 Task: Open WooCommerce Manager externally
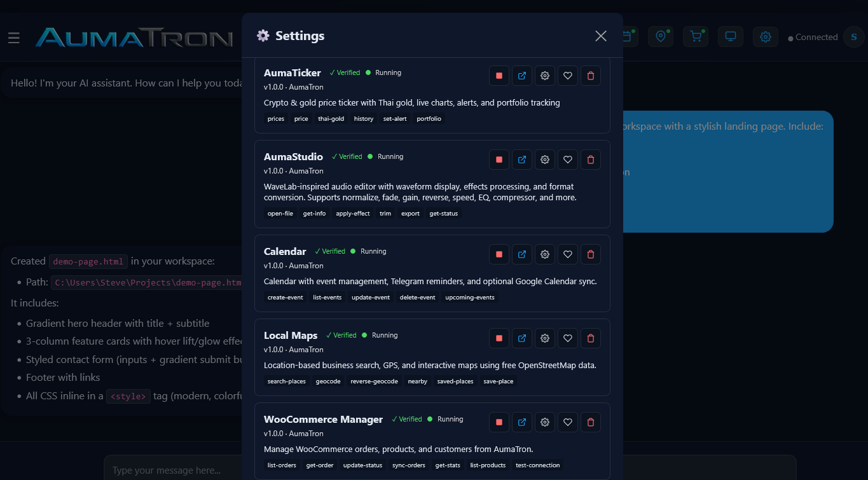[x=522, y=422]
